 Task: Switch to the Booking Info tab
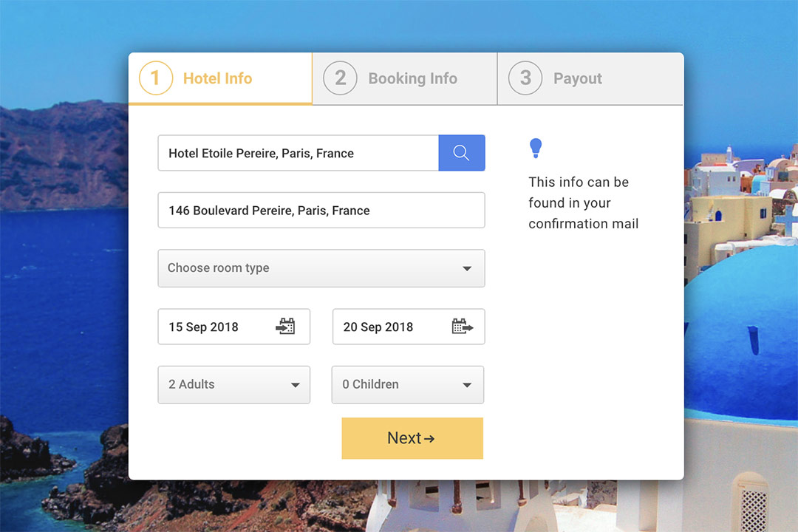coord(412,78)
